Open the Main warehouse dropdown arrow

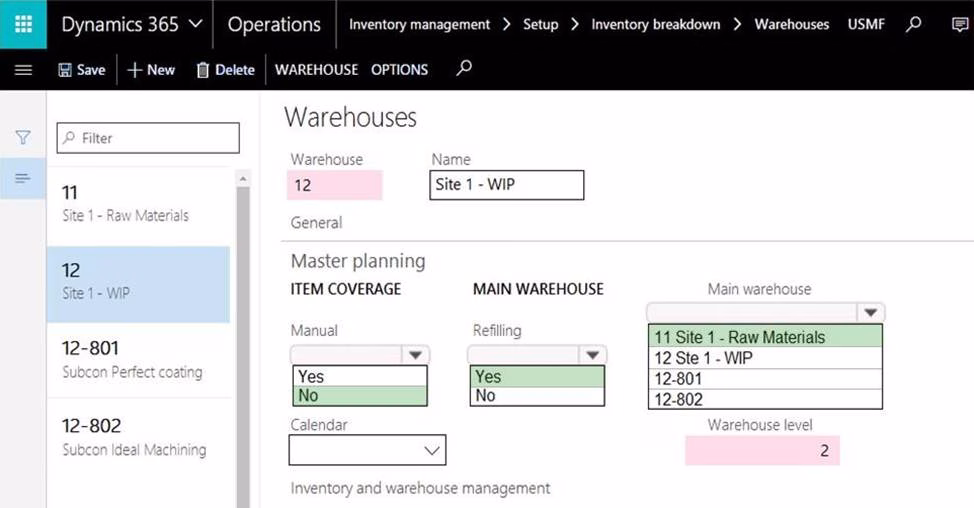point(871,312)
